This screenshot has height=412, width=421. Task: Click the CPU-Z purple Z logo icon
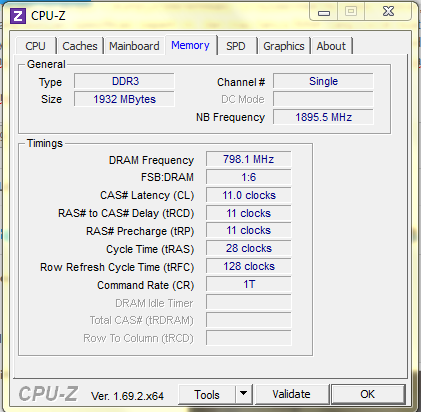point(18,16)
